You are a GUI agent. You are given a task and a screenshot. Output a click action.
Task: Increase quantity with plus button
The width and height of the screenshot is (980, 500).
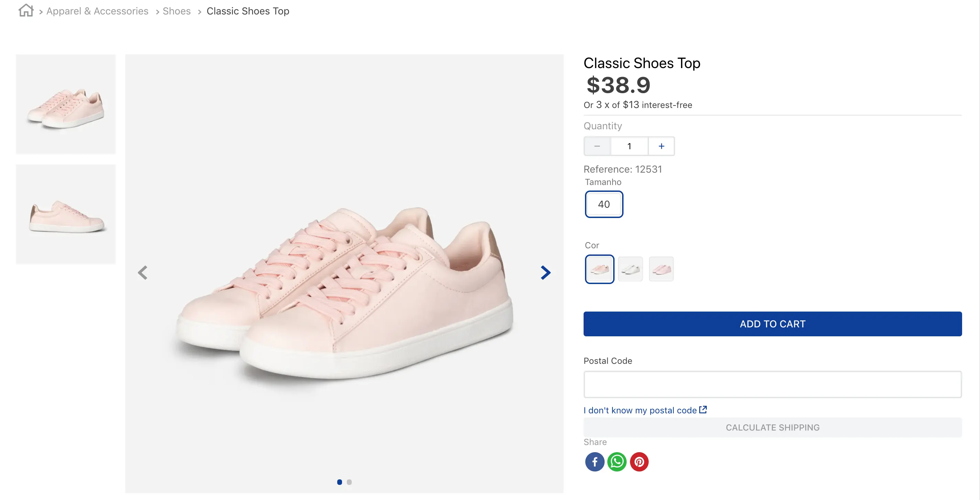click(x=661, y=146)
